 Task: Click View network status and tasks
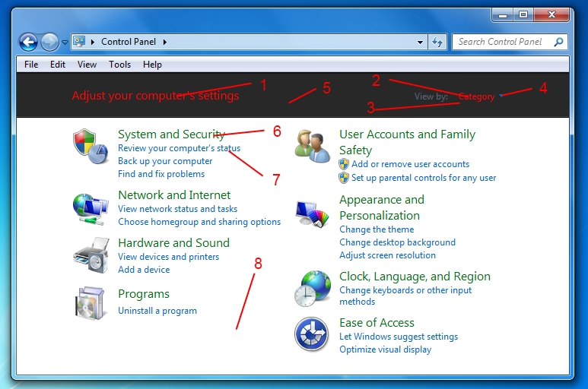tap(178, 208)
